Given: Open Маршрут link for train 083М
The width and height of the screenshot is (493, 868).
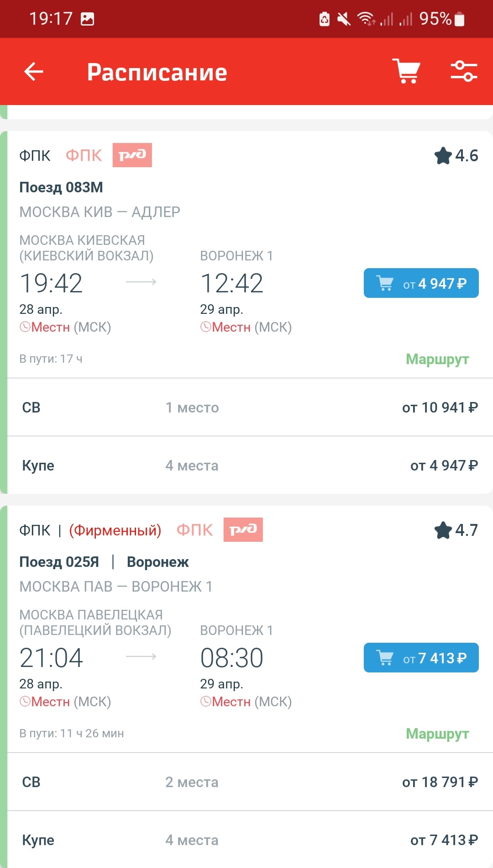Looking at the screenshot, I should click(x=437, y=360).
